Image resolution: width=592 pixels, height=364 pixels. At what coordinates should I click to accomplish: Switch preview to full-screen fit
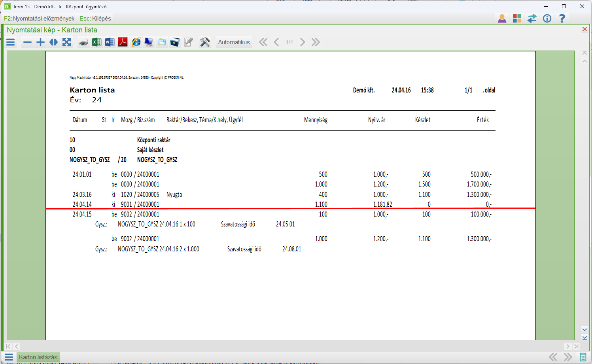(66, 42)
